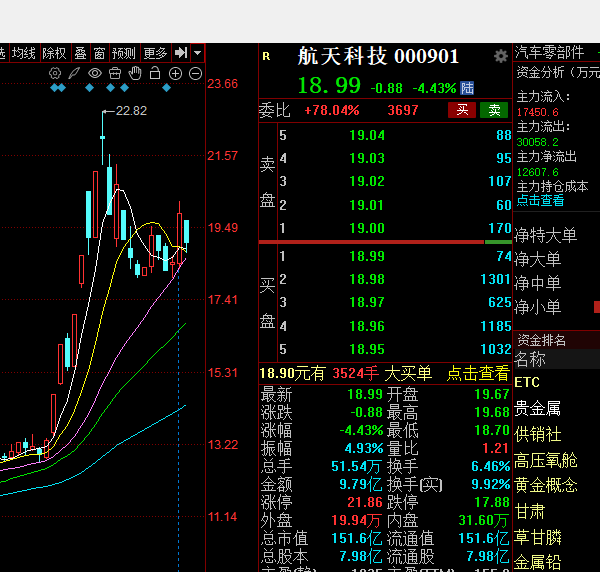Screen dimensions: 600x572
Task: Click the red 买 buy button
Action: coord(462,110)
